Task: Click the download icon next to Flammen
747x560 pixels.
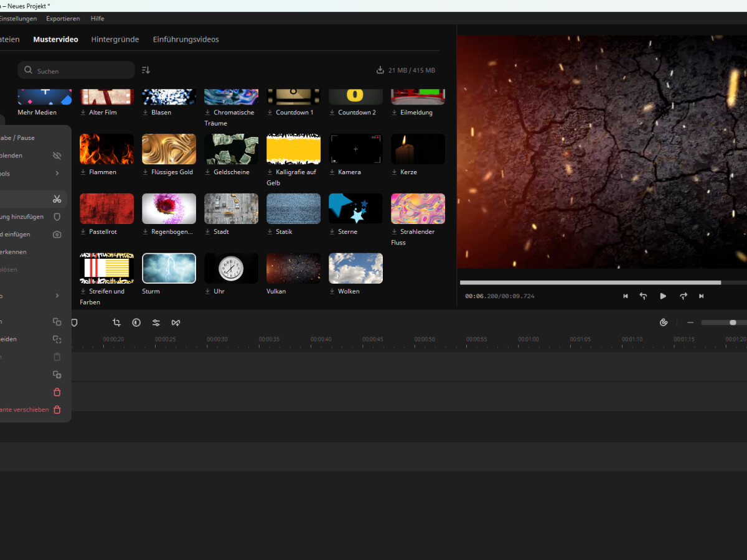Action: pyautogui.click(x=83, y=172)
